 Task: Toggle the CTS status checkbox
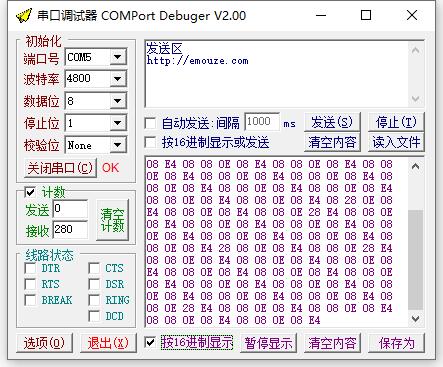[x=94, y=268]
